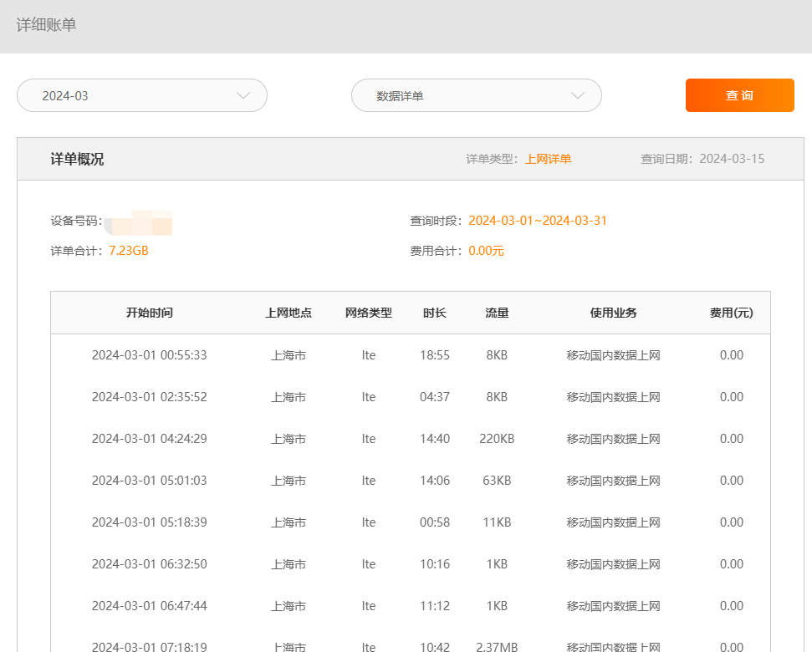This screenshot has width=812, height=652.
Task: Click the 10:16 duration cell
Action: (435, 564)
